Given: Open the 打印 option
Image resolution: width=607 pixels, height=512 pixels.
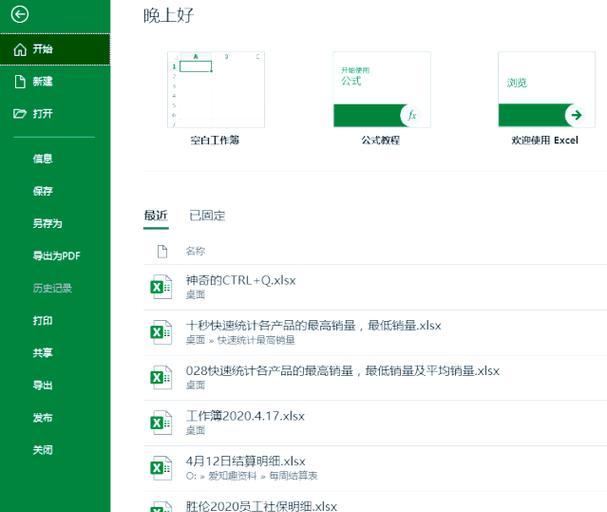Looking at the screenshot, I should pyautogui.click(x=43, y=321).
